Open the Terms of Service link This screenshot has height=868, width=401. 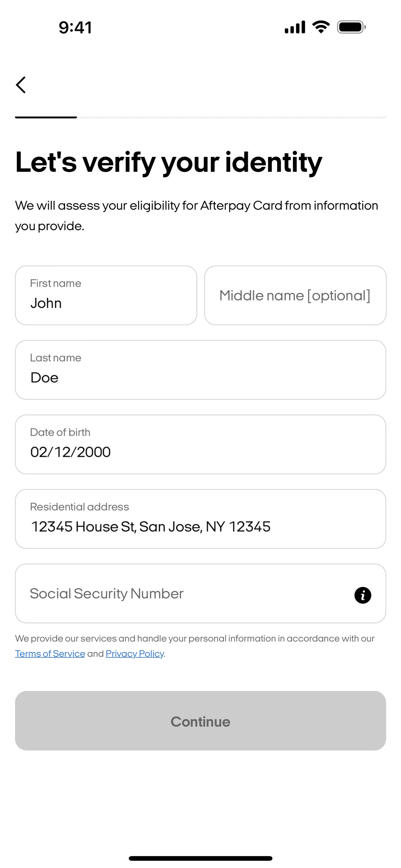(50, 654)
